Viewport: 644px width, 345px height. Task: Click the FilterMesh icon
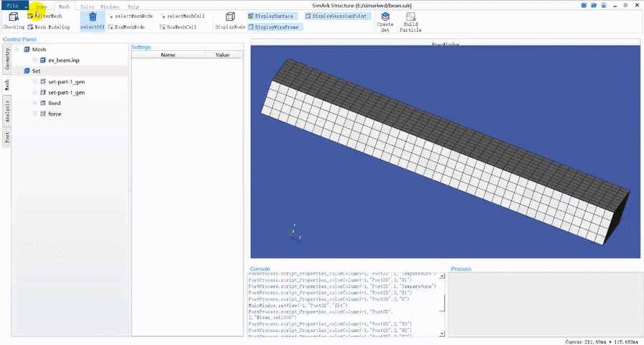coord(30,16)
